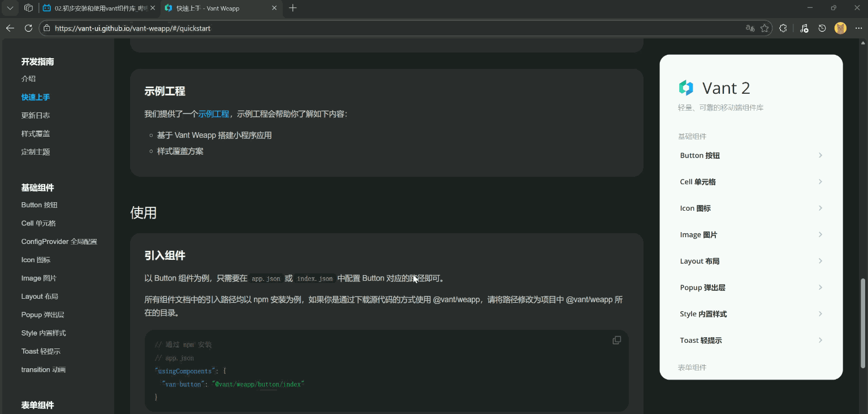868x414 pixels.
Task: Expand Toast 轻提示 arrow in the preview panel
Action: (821, 340)
